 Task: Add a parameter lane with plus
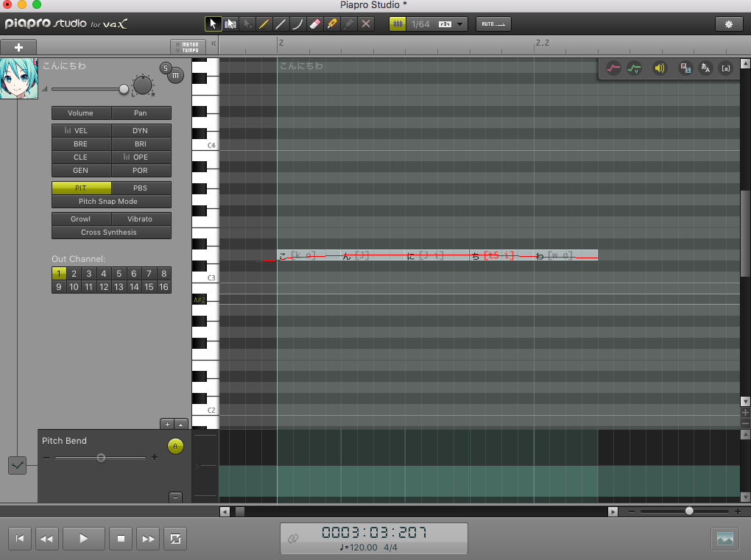point(167,424)
